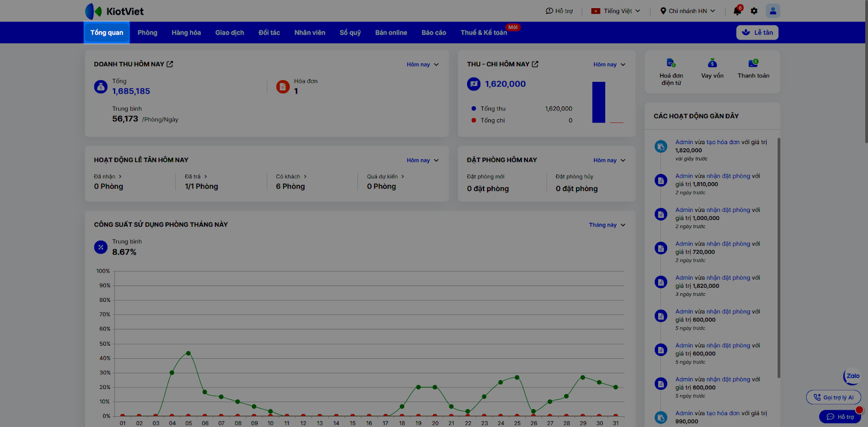The width and height of the screenshot is (868, 427).
Task: Open Admin link in the 1,810,000 booking activity
Action: (x=684, y=176)
